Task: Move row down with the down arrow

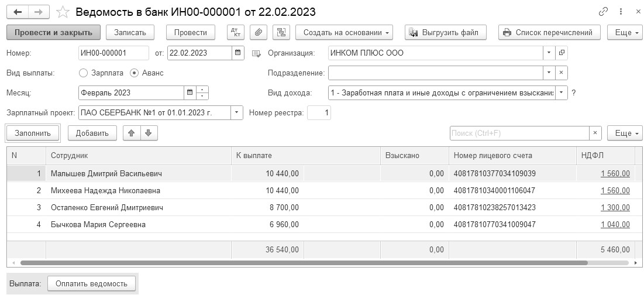Action: [x=148, y=133]
